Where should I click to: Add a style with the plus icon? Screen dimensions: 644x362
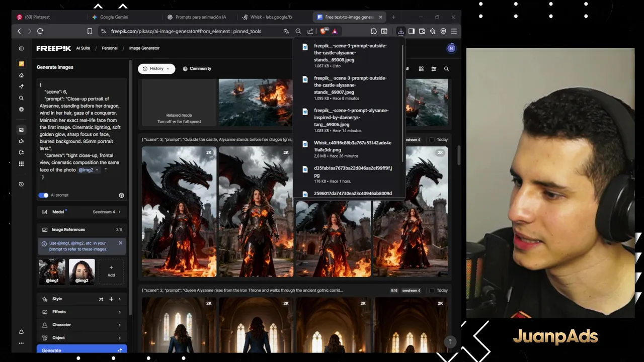pos(111,299)
